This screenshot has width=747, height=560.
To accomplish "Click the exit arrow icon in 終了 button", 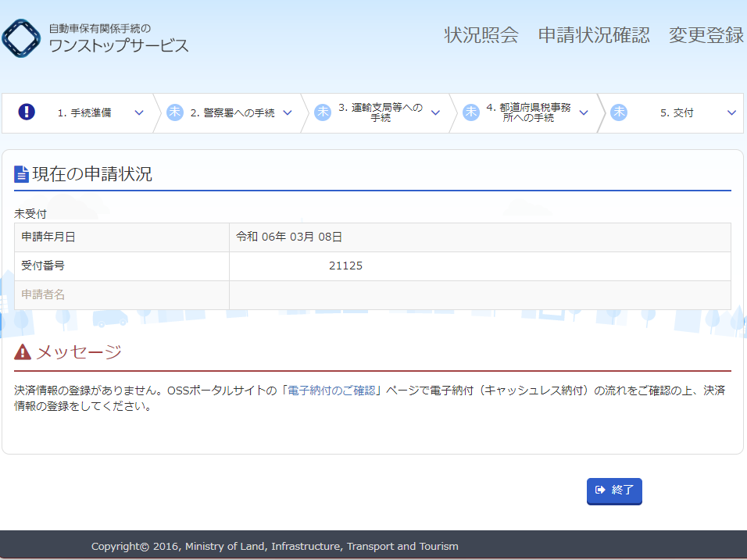I will (x=600, y=490).
